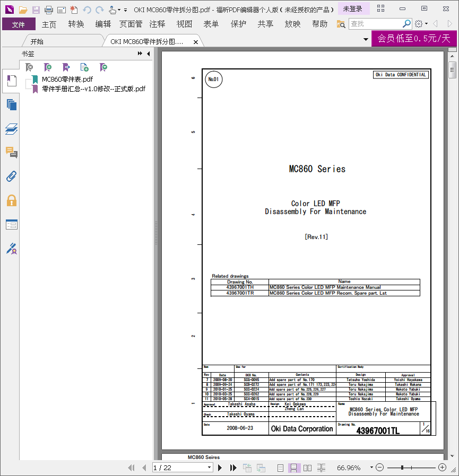459x476 pixels.
Task: Switch to single page view mode
Action: coord(280,468)
